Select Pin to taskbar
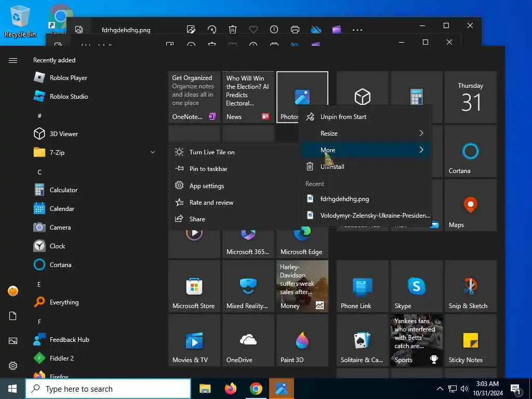532x399 pixels. coord(235,169)
